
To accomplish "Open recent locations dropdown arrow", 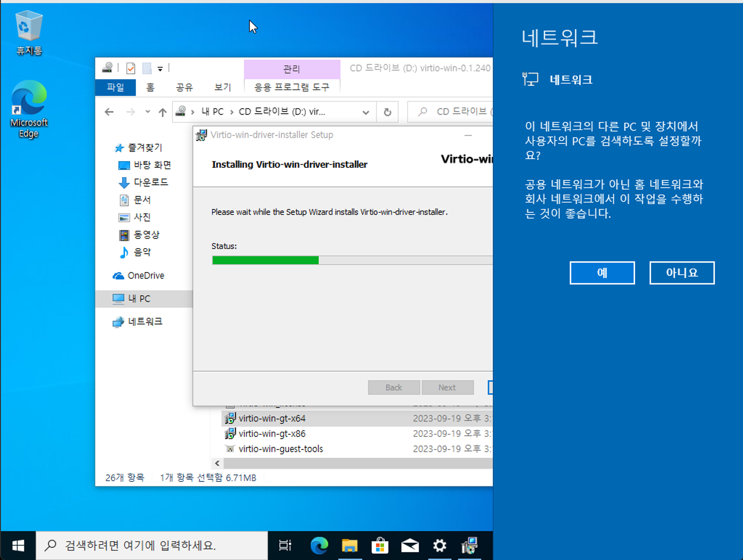I will point(147,112).
